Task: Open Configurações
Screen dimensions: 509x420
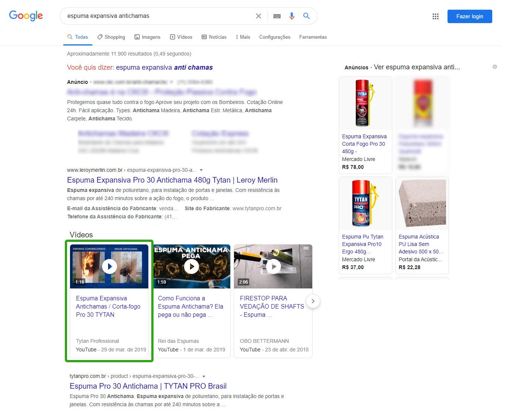Action: 275,37
